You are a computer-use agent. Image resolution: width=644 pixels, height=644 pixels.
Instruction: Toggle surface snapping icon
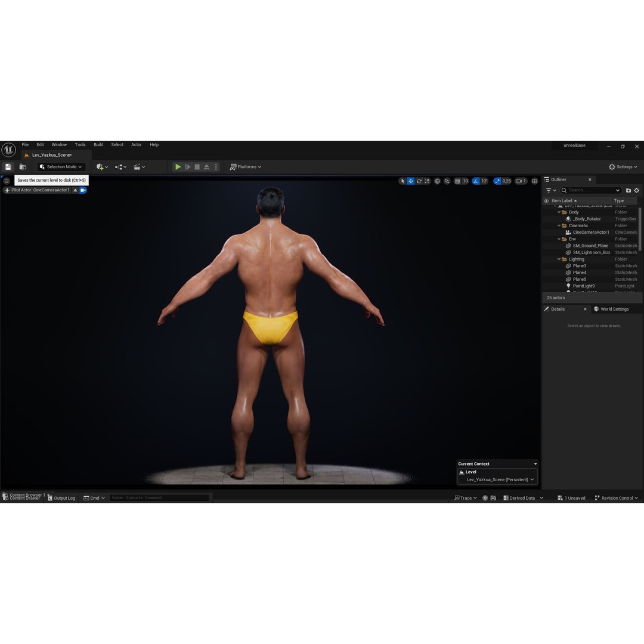click(x=447, y=181)
